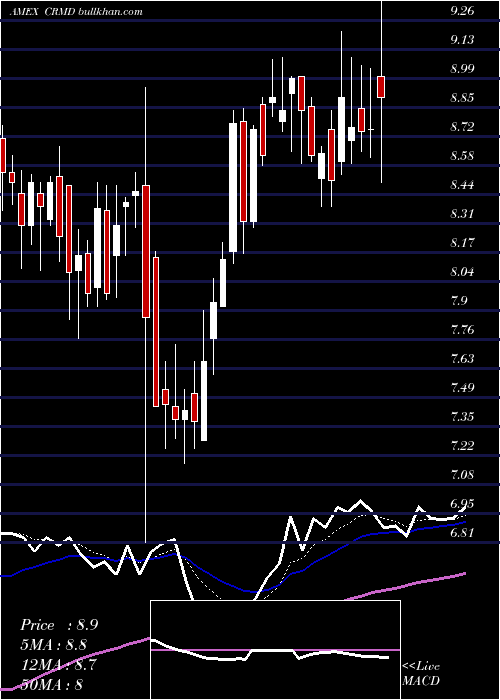
Task: Click the tall white candle spanning 8.17 to 8.72
Action: click(x=233, y=188)
